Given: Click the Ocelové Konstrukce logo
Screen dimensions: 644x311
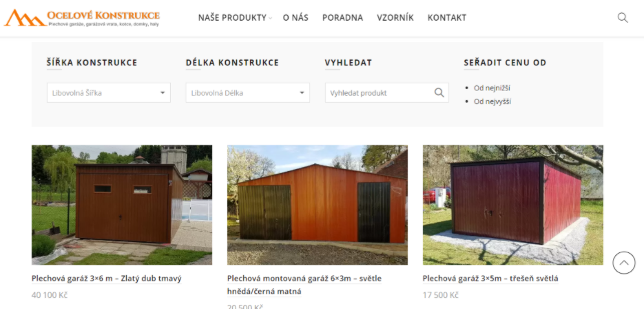Looking at the screenshot, I should pyautogui.click(x=82, y=18).
